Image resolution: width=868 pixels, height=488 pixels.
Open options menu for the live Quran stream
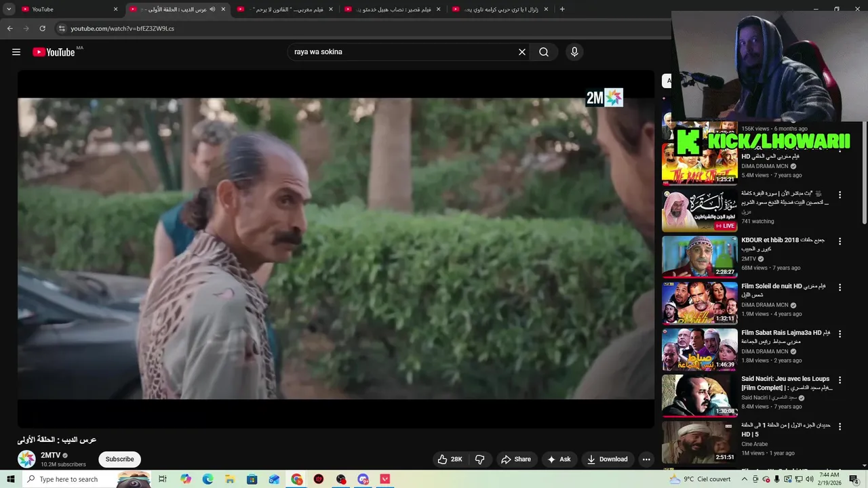coord(840,195)
